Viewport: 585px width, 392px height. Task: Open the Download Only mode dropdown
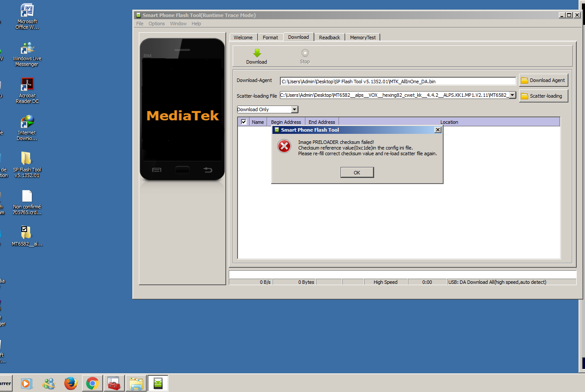[295, 109]
